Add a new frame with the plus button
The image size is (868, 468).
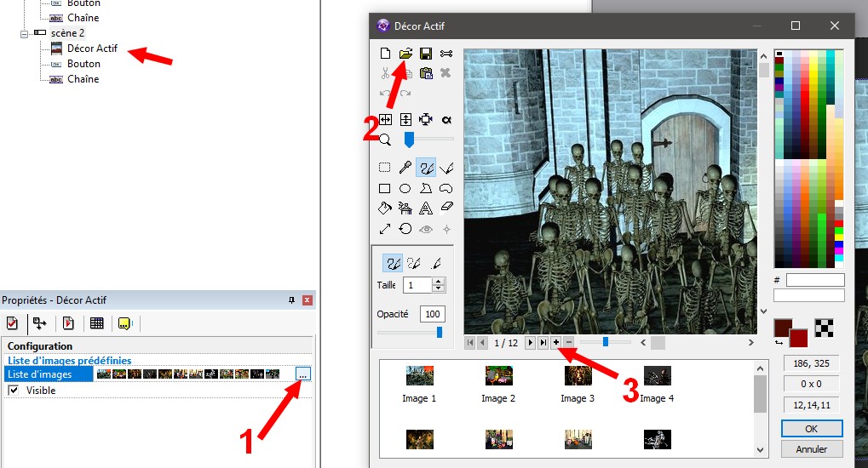point(555,342)
